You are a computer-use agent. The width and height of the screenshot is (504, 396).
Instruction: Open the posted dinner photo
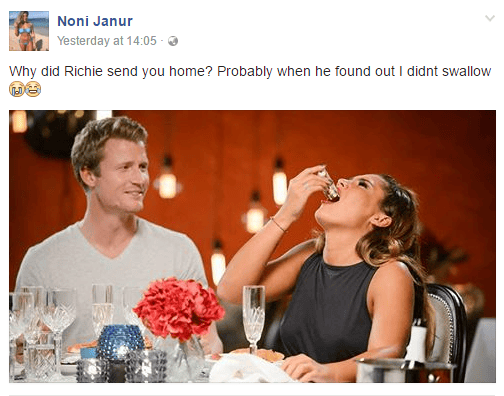(252, 246)
